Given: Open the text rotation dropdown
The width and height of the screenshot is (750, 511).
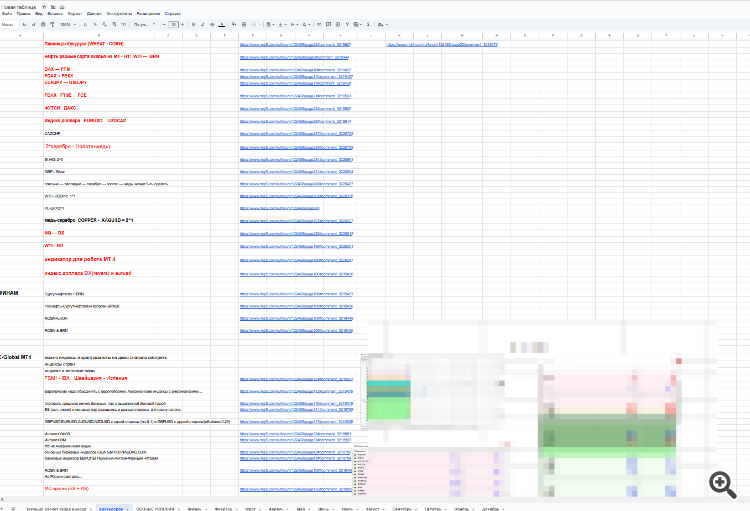Looking at the screenshot, I should [306, 24].
